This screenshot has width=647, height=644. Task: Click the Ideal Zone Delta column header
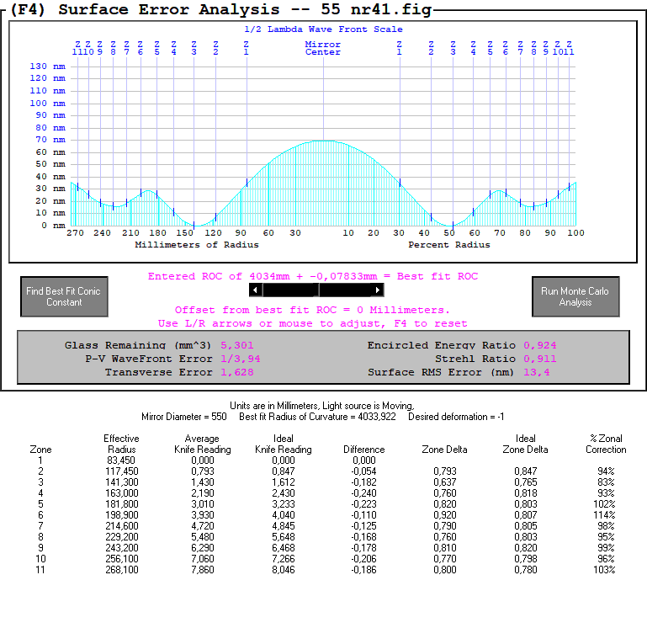525,444
